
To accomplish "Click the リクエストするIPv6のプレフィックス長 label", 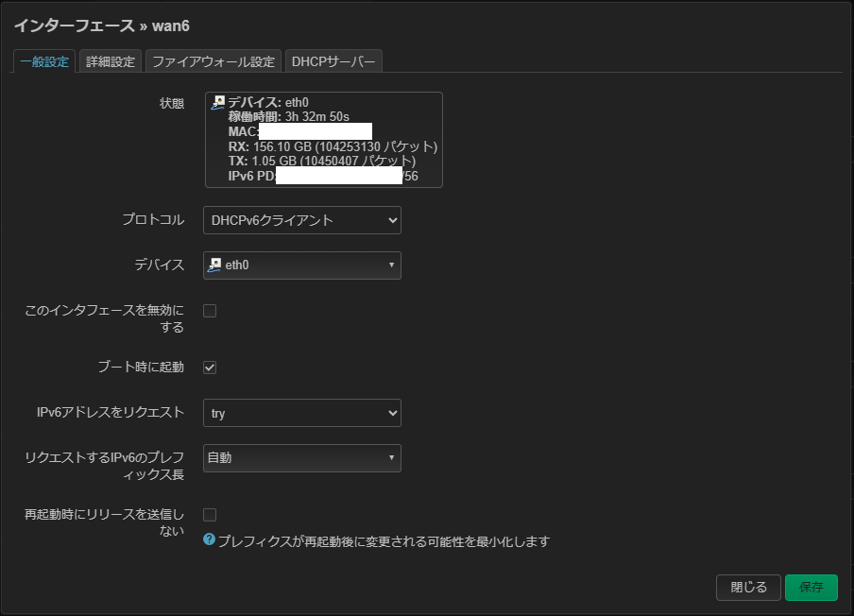I will 105,466.
